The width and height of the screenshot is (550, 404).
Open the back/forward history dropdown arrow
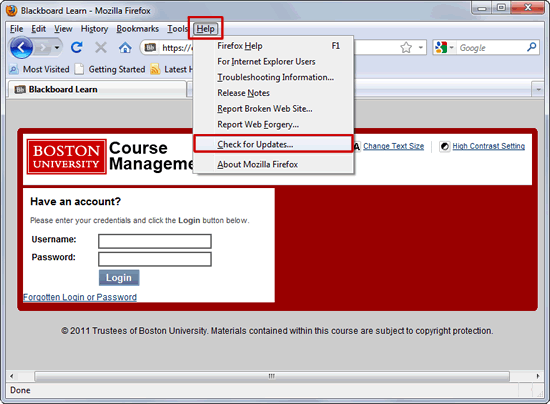pyautogui.click(x=57, y=47)
